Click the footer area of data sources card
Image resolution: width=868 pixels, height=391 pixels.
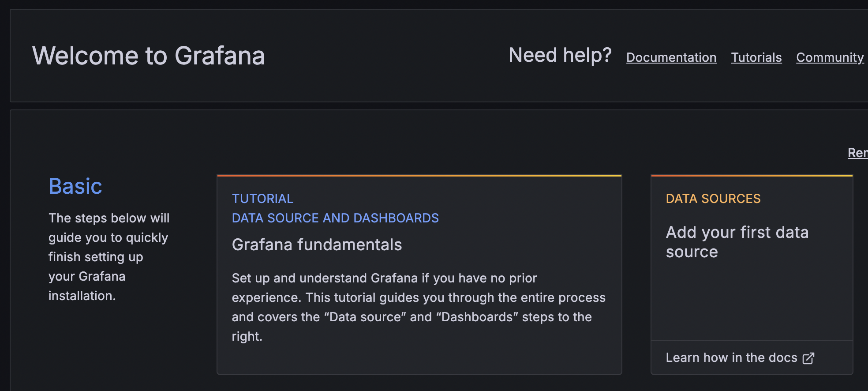[752, 357]
